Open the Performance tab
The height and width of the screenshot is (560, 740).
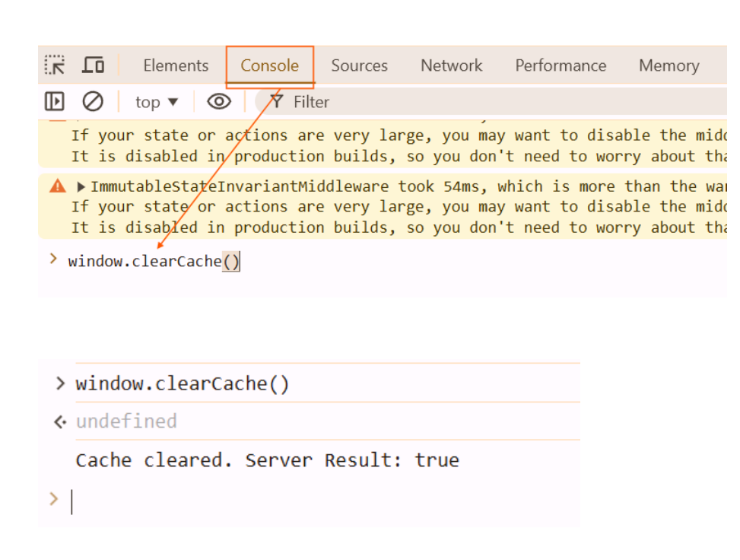point(561,65)
